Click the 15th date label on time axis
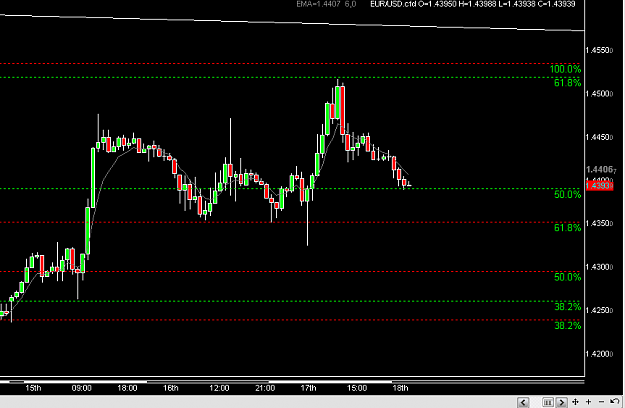Image resolution: width=625 pixels, height=408 pixels. (x=33, y=388)
